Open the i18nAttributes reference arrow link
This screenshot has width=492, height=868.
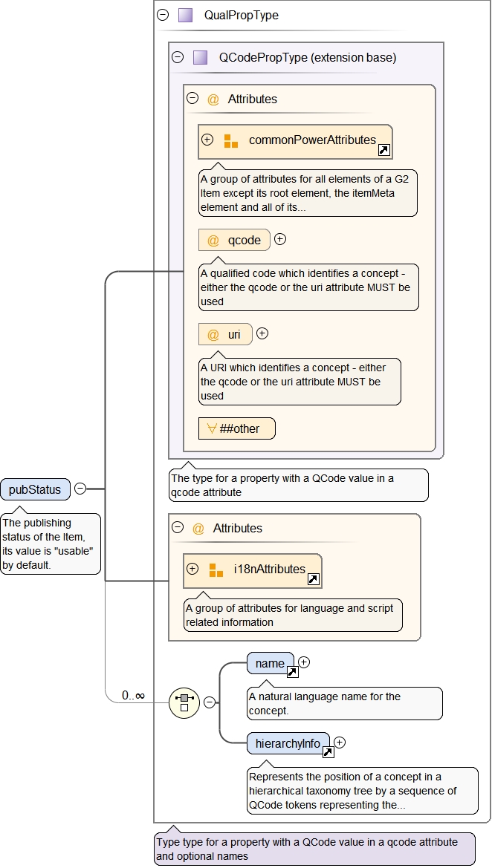click(x=313, y=580)
